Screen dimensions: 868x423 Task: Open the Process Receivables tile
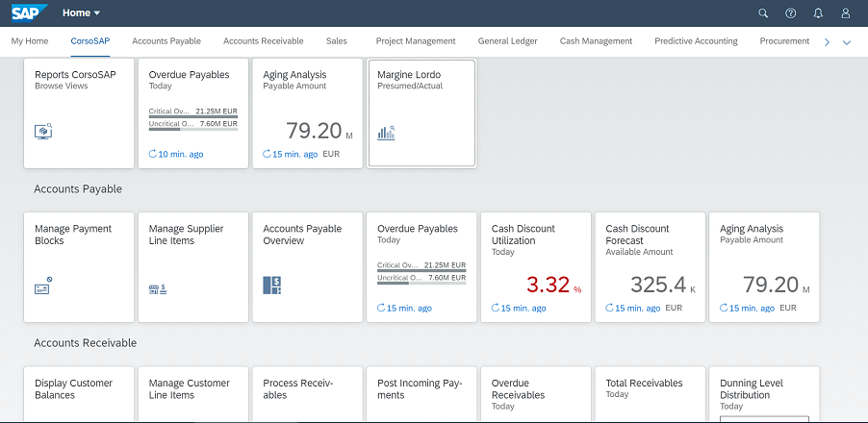[x=307, y=394]
